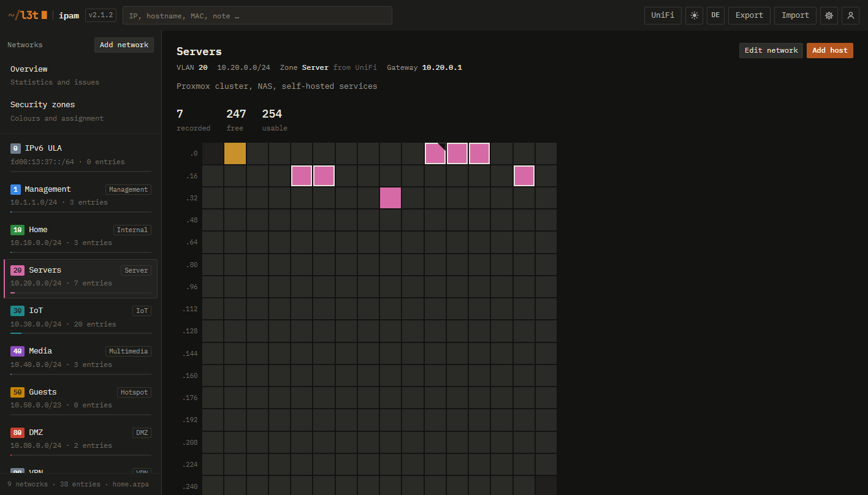Select the pink host cell in row .32

tap(390, 198)
